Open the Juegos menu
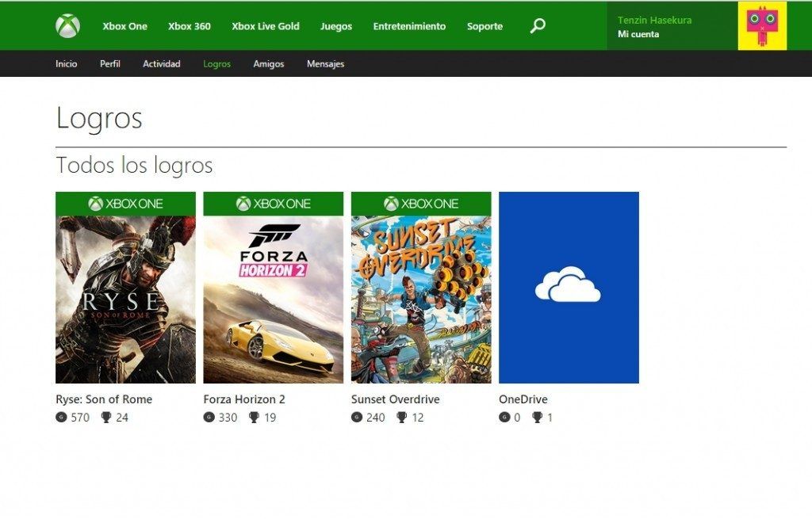 tap(336, 26)
